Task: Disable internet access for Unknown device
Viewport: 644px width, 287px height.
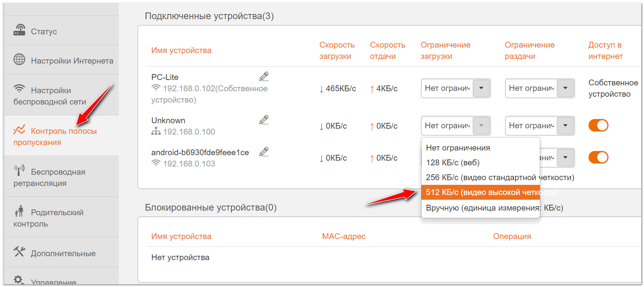Action: [x=598, y=126]
